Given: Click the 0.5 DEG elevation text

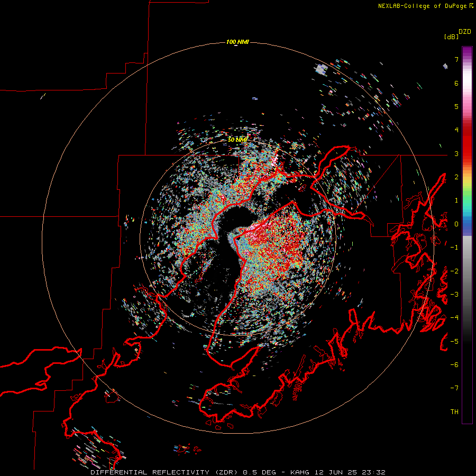Looking at the screenshot, I should (259, 472).
